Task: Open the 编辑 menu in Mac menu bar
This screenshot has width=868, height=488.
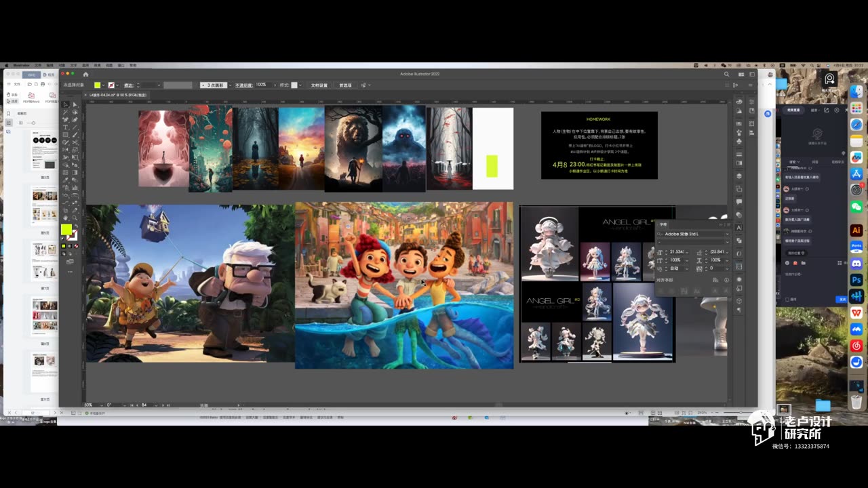Action: (x=50, y=65)
